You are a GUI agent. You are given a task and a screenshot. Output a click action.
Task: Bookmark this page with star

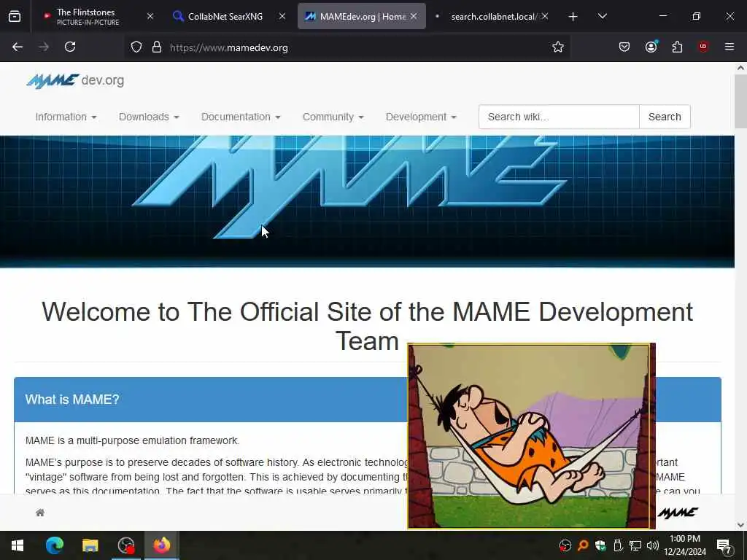(x=558, y=47)
